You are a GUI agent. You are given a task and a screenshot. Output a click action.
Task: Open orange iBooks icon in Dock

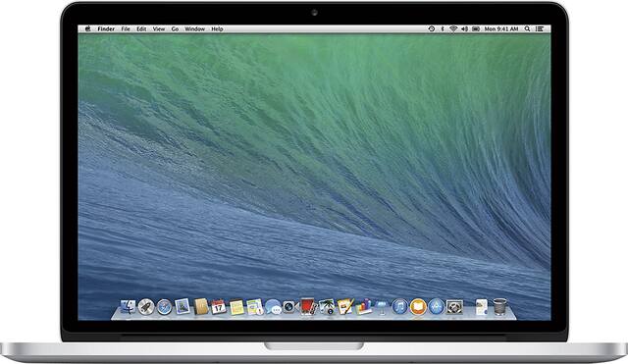[418, 307]
